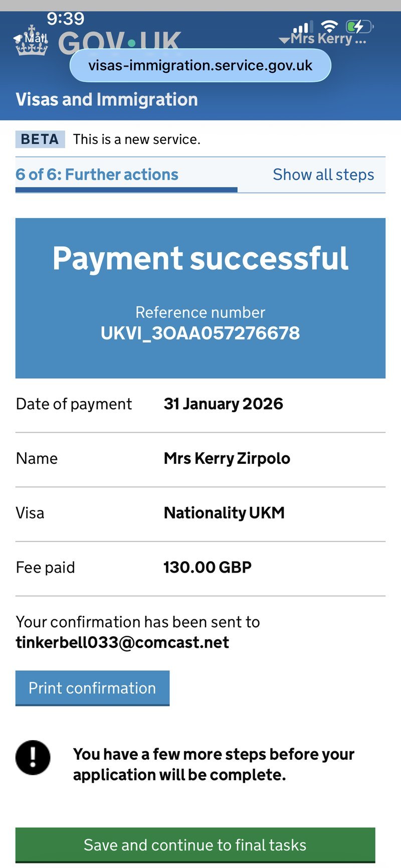The image size is (401, 868).
Task: Tap the exclamation warning icon
Action: coord(33,757)
